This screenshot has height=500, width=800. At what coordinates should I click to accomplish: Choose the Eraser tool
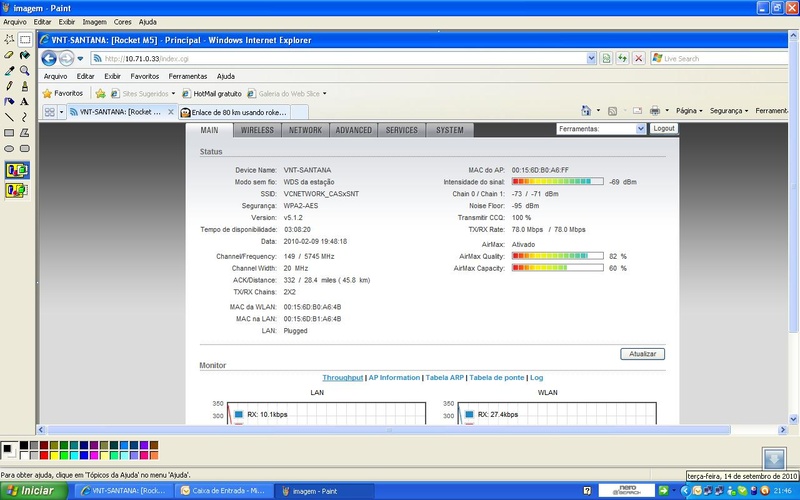click(x=9, y=55)
